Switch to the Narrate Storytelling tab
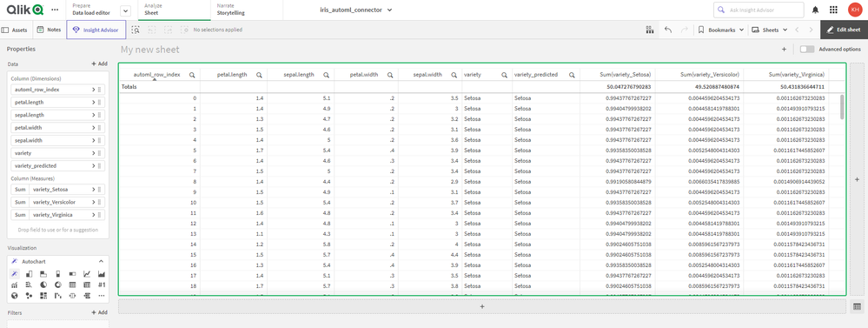868x328 pixels. pos(246,10)
